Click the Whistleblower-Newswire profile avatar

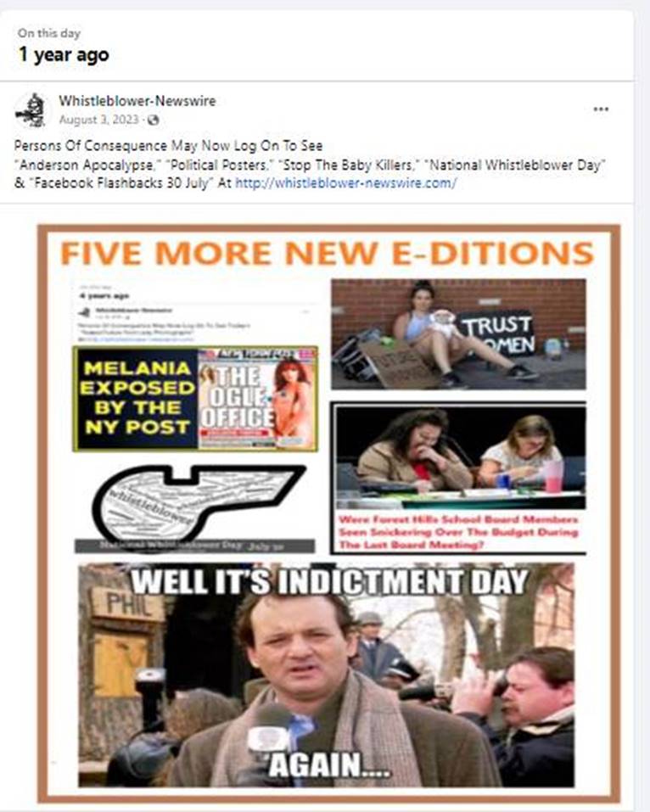click(x=31, y=110)
